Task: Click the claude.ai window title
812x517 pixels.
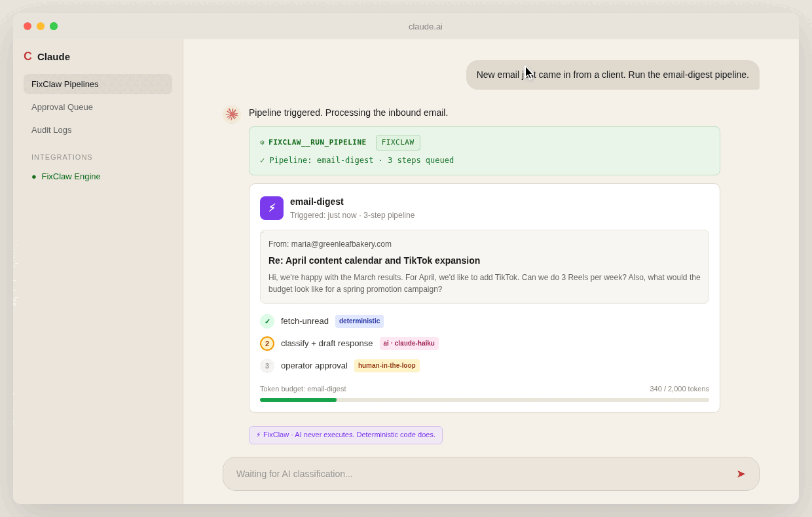Action: tap(426, 26)
